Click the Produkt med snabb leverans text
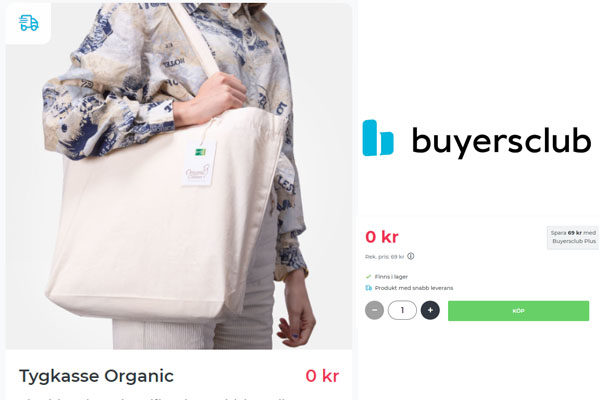The width and height of the screenshot is (600, 400). click(x=414, y=288)
